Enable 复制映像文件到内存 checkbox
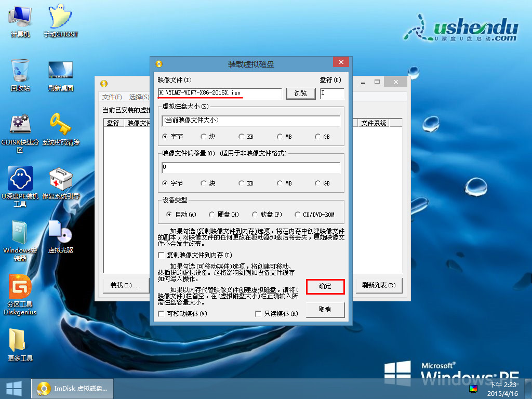The image size is (532, 399). pos(161,255)
